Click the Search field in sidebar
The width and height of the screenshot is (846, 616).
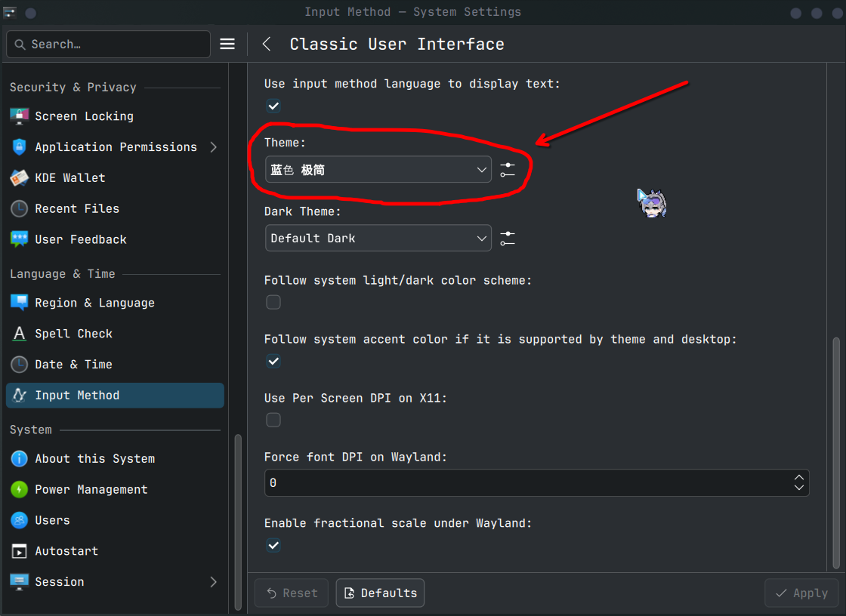coord(113,45)
